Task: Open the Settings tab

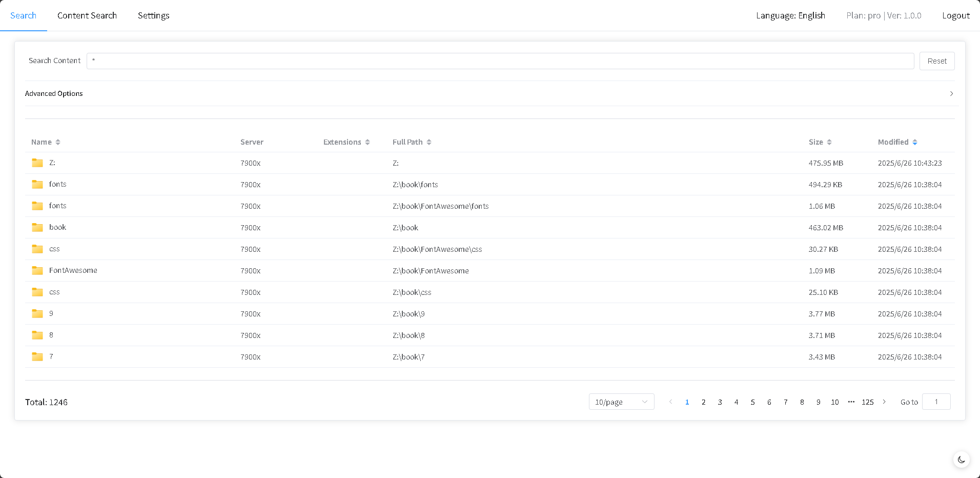Action: (x=153, y=15)
